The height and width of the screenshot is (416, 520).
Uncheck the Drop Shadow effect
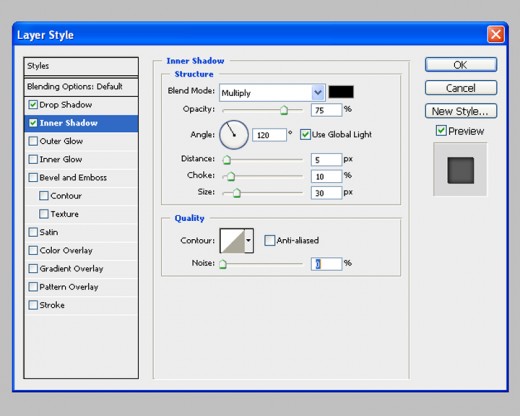[x=33, y=105]
